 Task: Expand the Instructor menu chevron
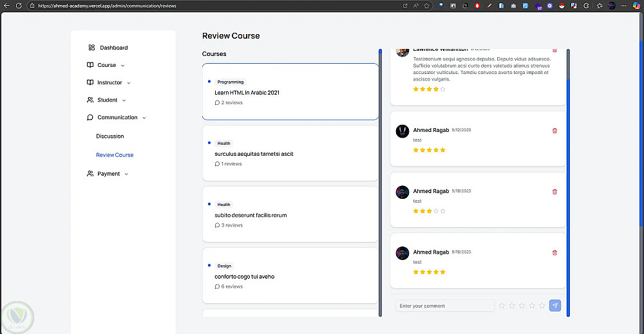click(129, 83)
